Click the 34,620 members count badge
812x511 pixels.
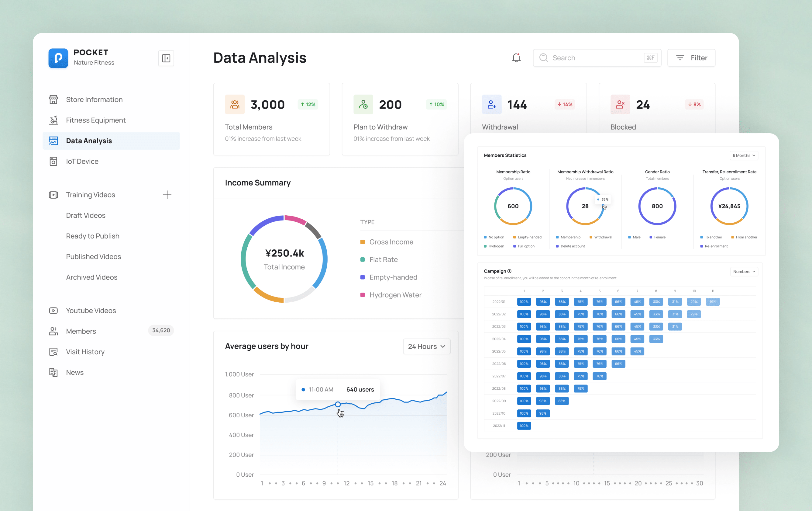click(161, 330)
